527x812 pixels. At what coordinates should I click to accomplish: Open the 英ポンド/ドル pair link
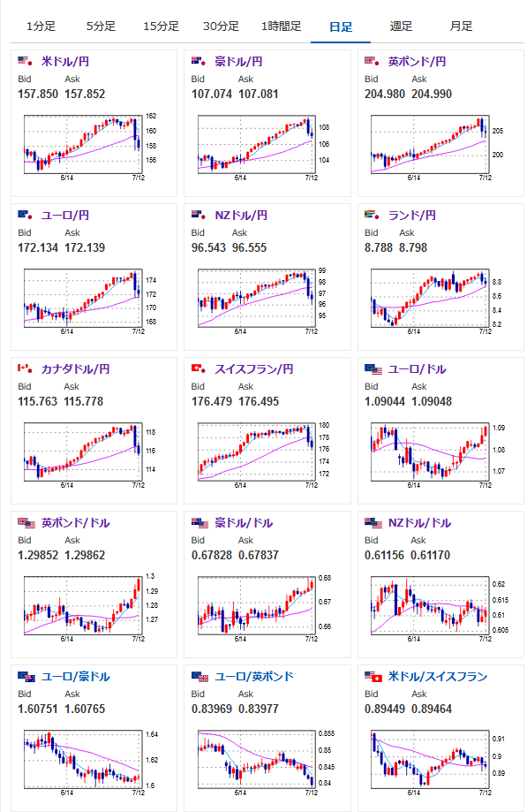click(76, 523)
